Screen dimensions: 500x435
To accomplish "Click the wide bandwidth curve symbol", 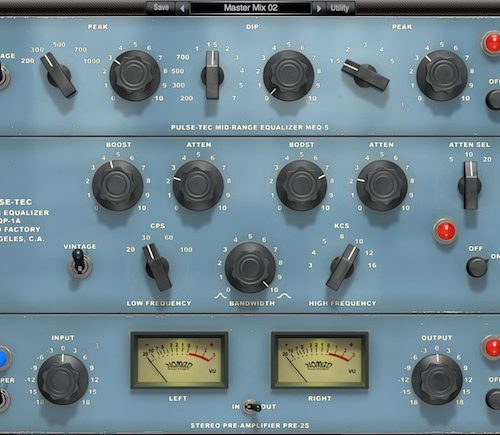I will point(284,296).
